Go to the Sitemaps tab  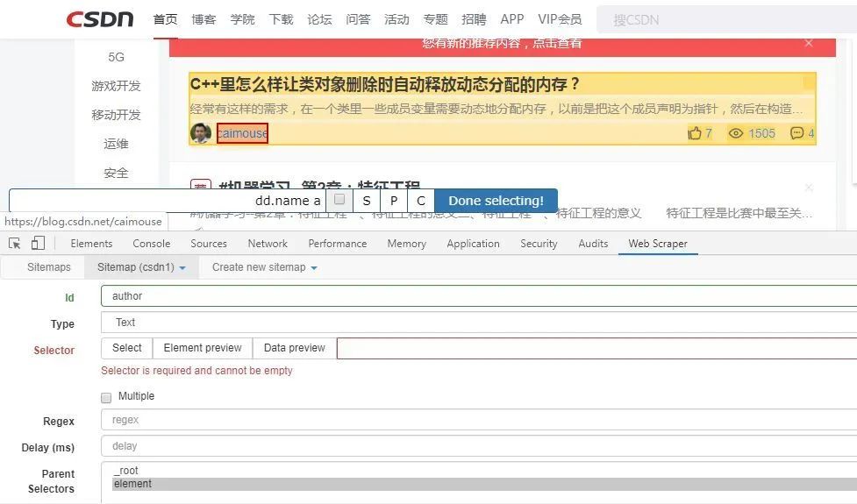(49, 267)
